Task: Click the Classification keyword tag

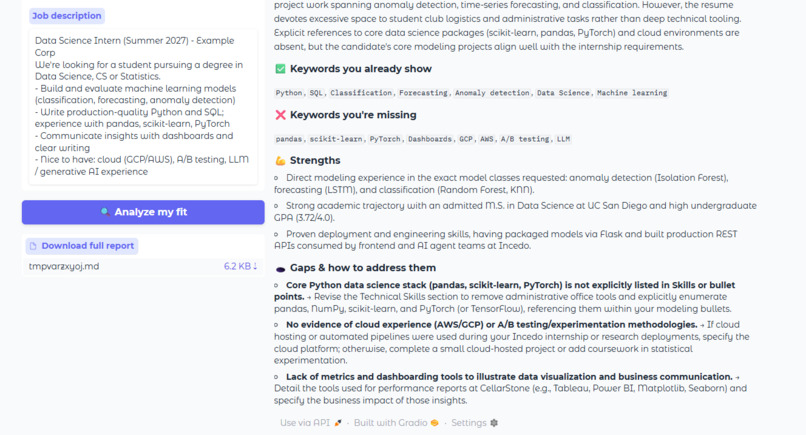Action: (361, 93)
